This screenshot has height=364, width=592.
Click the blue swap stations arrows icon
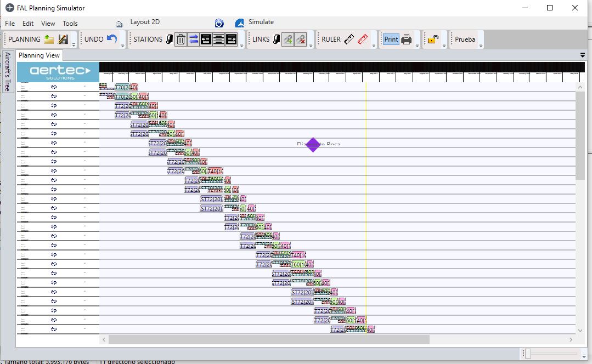click(194, 39)
